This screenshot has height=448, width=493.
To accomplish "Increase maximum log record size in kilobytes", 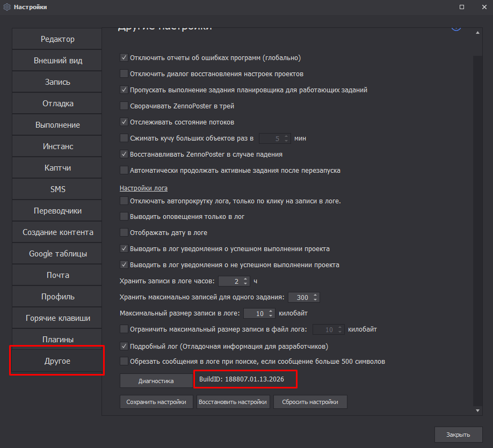I will (x=271, y=311).
